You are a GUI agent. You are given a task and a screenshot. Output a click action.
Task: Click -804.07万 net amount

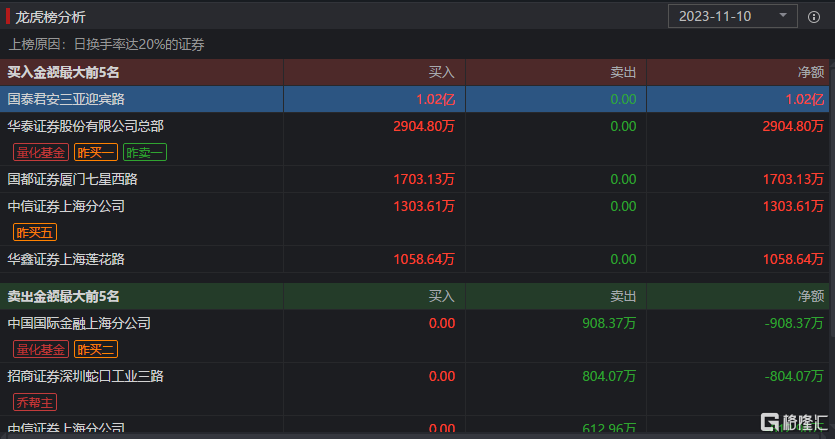[794, 377]
